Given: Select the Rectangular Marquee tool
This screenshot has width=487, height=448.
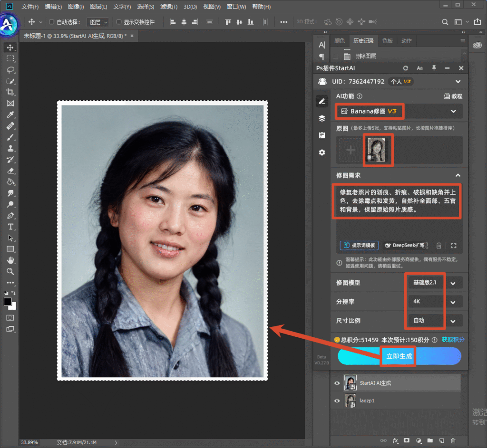Looking at the screenshot, I should point(10,58).
